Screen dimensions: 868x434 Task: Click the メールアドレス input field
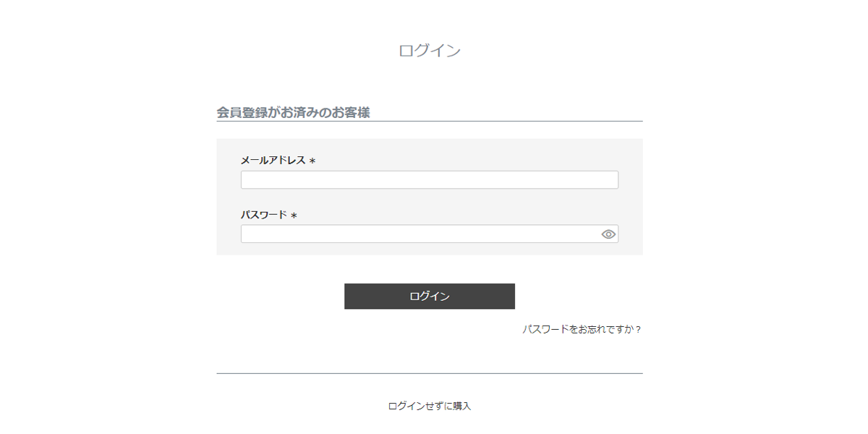click(430, 180)
